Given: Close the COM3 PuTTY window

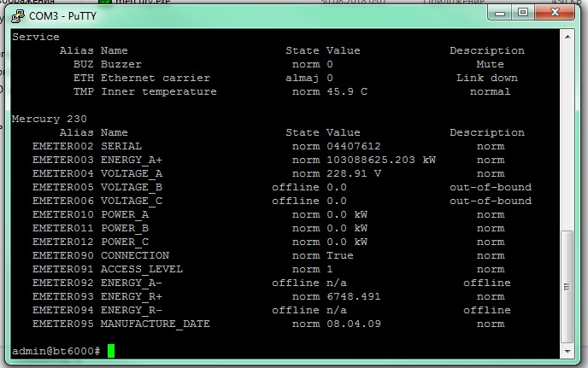Looking at the screenshot, I should tap(555, 13).
